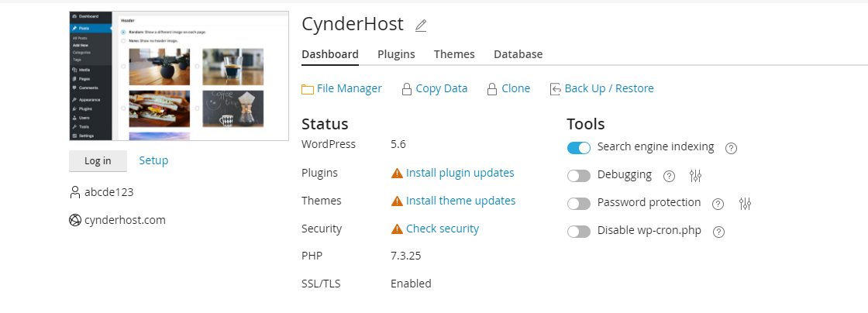Open Debugging settings sliders icon
868x313 pixels.
696,176
